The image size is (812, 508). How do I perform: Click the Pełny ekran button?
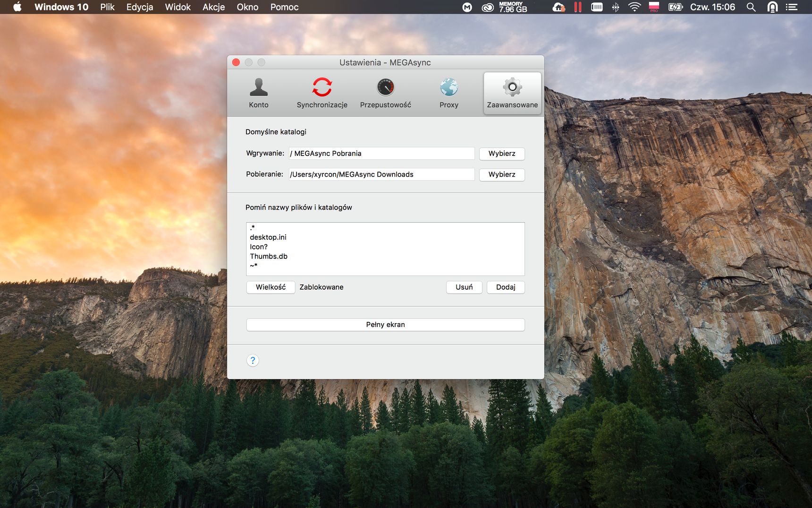(385, 325)
